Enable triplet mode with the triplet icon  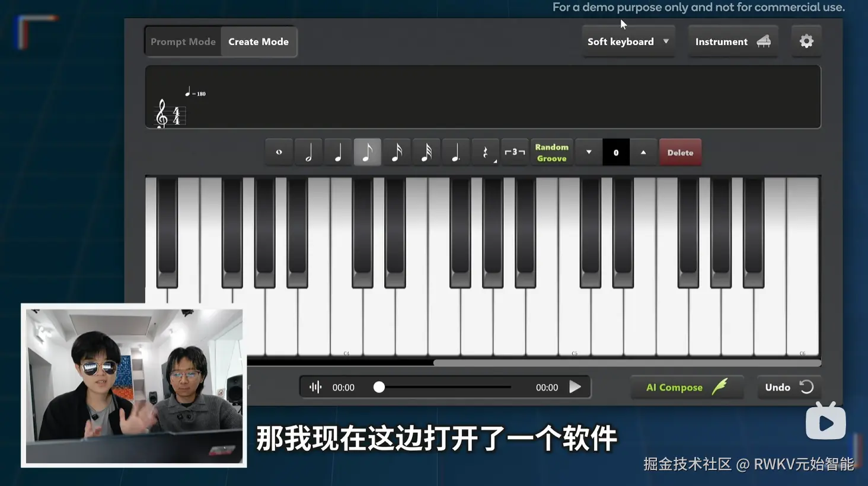pyautogui.click(x=515, y=152)
